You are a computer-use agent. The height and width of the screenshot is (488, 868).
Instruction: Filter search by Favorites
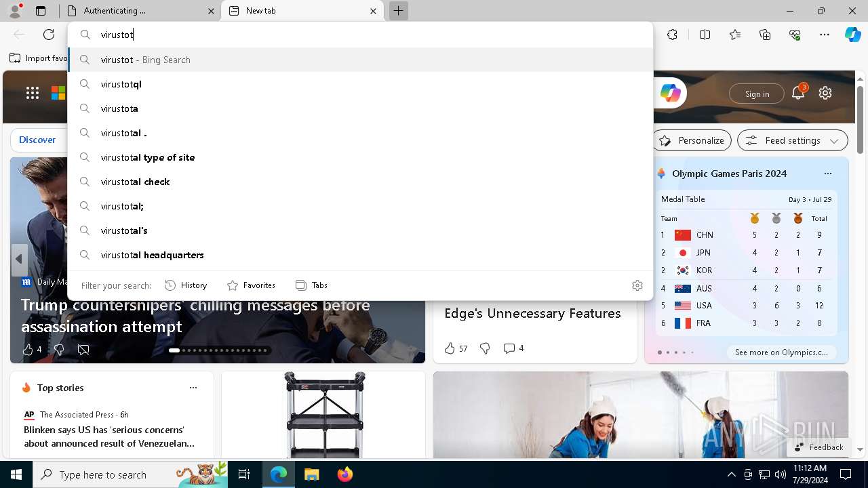click(x=251, y=285)
